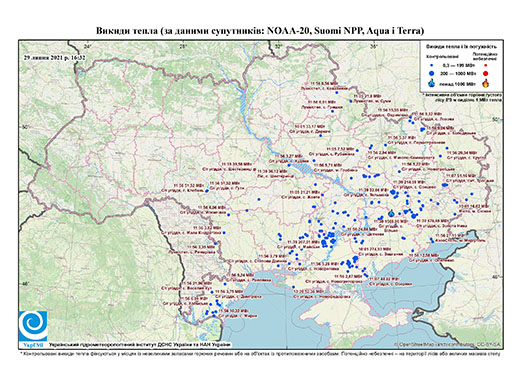Viewport: 520px width, 368px height.
Task: Click the map title mentioning NOAA-20 satellites
Action: pos(260,31)
